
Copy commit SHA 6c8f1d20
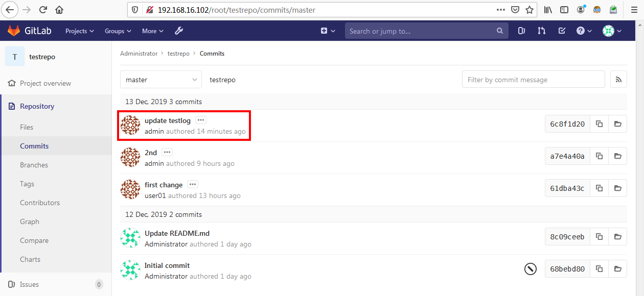(x=599, y=124)
